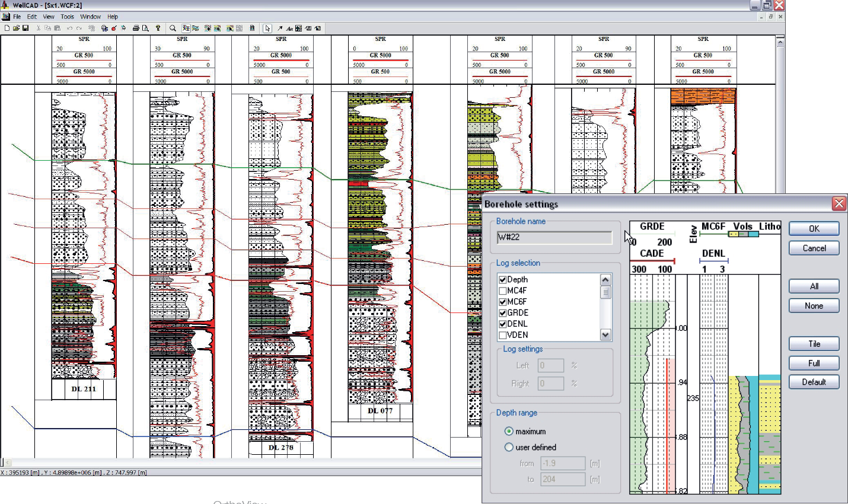The width and height of the screenshot is (848, 504).
Task: Open a file using the folder toolbar icon
Action: 17,28
